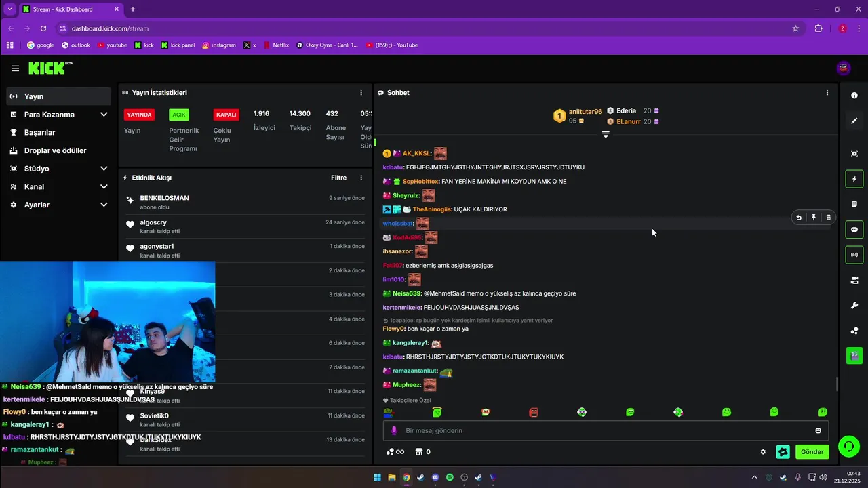Click BENKELOSMAN in the activity feed
This screenshot has height=488, width=868.
(164, 198)
